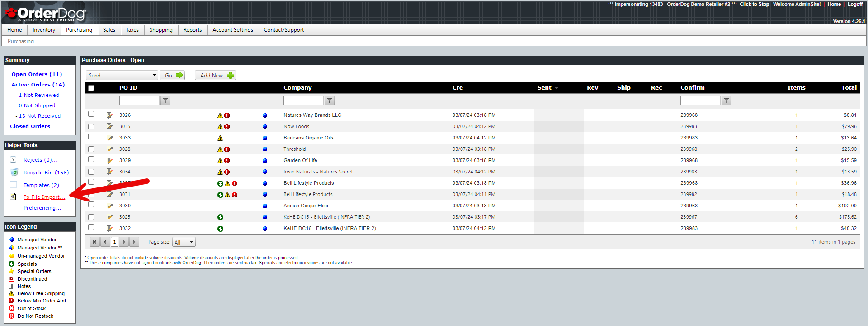Check the box for PO 3026
The image size is (868, 326).
click(91, 114)
